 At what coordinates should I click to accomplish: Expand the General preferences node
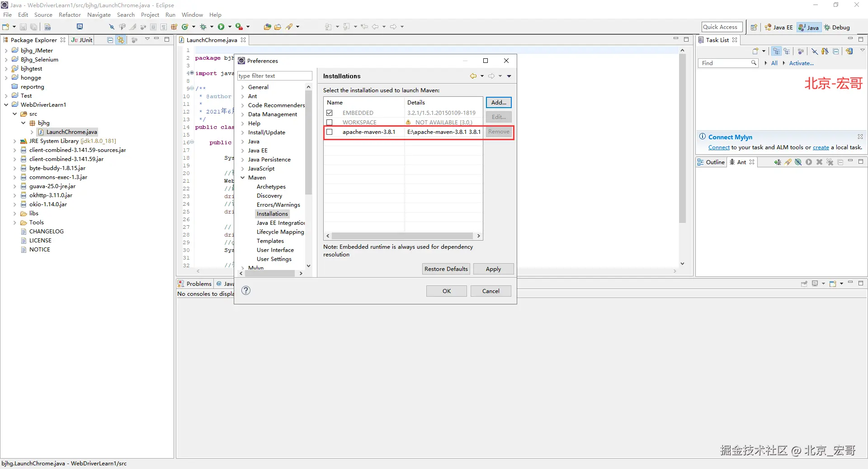pos(243,87)
